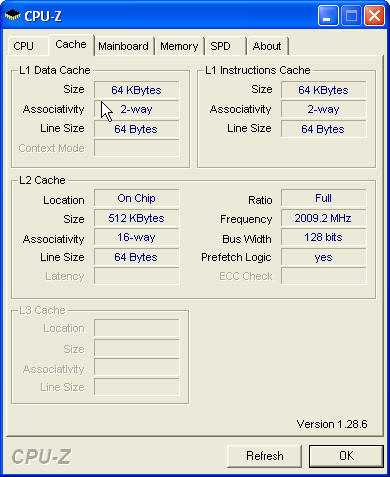The height and width of the screenshot is (477, 390).
Task: Go to the SPD tab
Action: tap(221, 46)
